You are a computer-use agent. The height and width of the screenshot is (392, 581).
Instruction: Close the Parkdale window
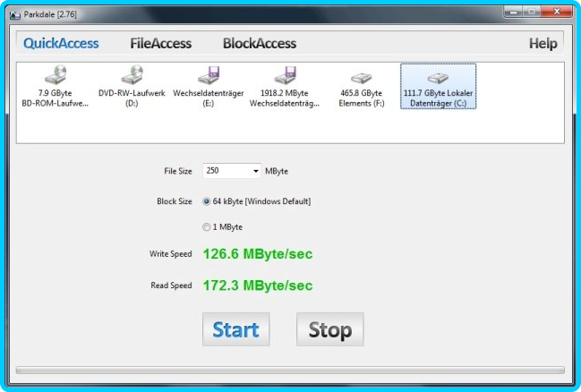(x=556, y=12)
